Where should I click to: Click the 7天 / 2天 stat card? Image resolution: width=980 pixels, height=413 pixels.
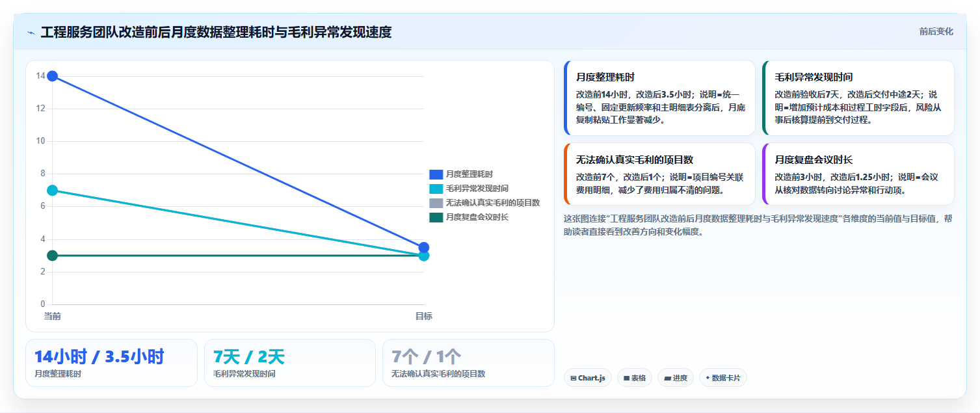pos(290,363)
